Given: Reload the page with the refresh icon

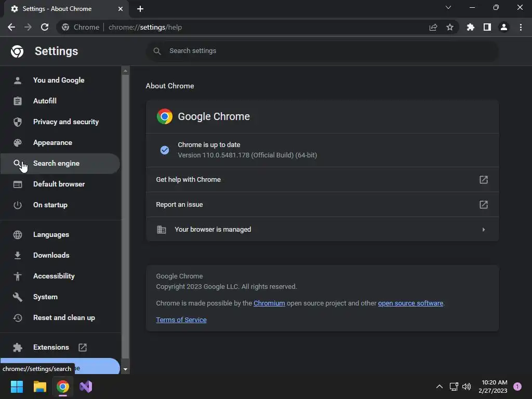Looking at the screenshot, I should 45,27.
